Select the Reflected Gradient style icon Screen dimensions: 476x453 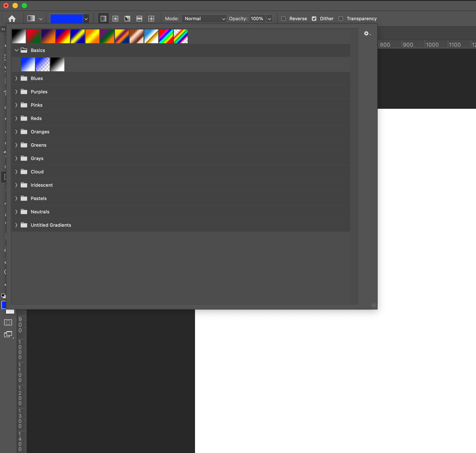139,19
